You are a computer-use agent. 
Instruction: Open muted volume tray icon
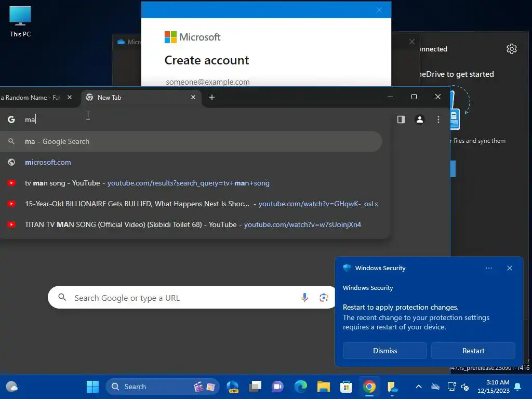pyautogui.click(x=465, y=387)
